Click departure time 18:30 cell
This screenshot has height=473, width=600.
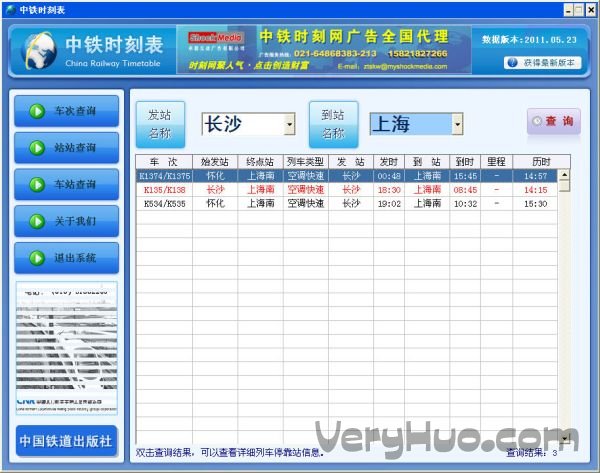(x=389, y=189)
